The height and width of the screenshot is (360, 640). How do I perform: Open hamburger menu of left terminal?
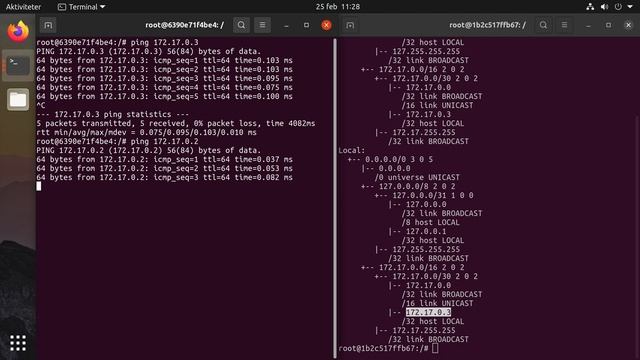(x=262, y=25)
